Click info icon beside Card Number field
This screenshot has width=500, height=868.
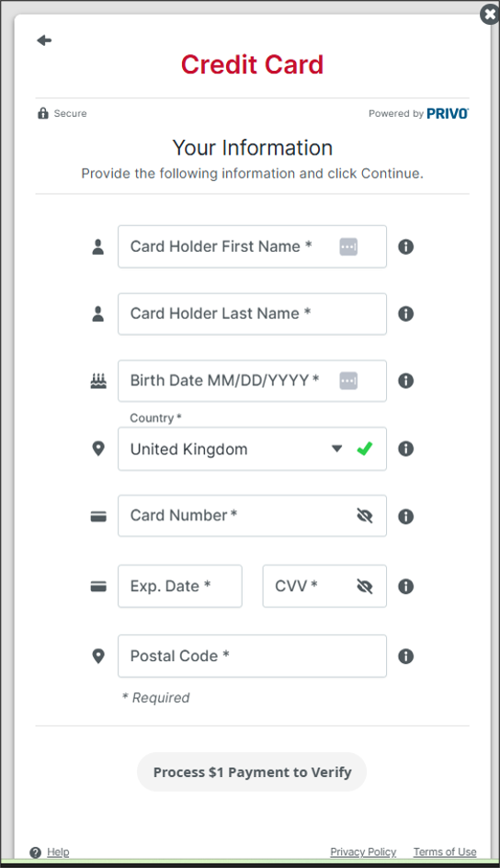(406, 517)
